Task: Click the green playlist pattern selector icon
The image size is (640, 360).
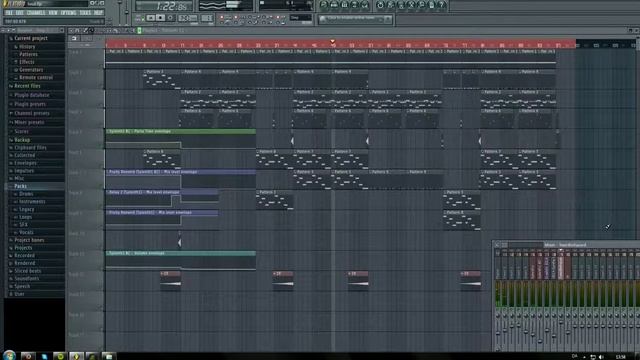Action: pyautogui.click(x=139, y=30)
